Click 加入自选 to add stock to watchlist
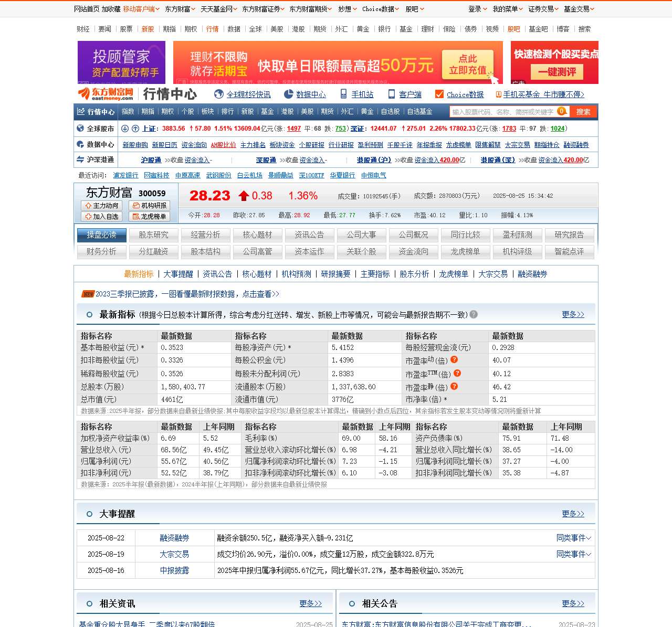672x627 pixels. [101, 217]
